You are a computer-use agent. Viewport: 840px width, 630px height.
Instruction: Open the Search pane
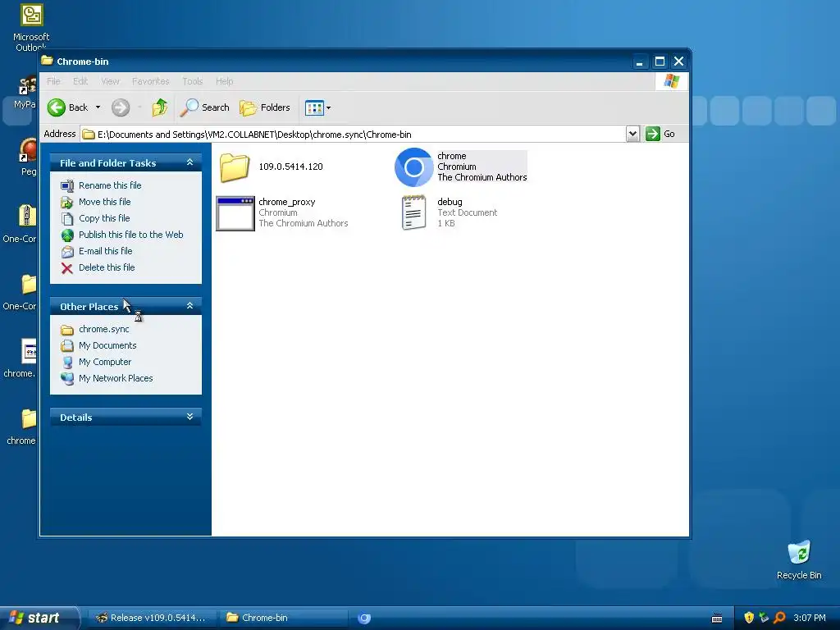coord(204,107)
